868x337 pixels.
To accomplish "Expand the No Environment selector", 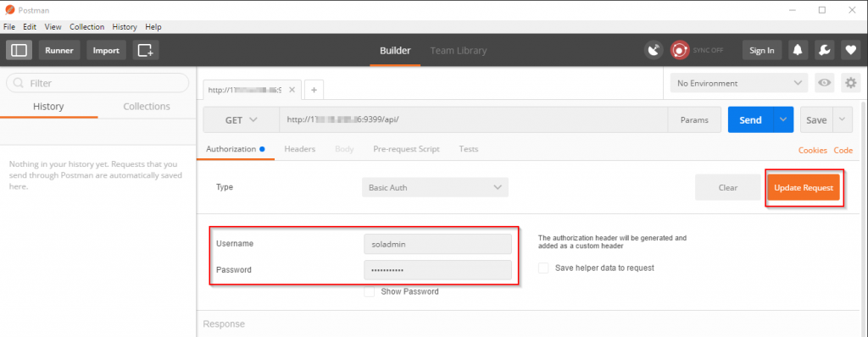I will click(x=739, y=83).
